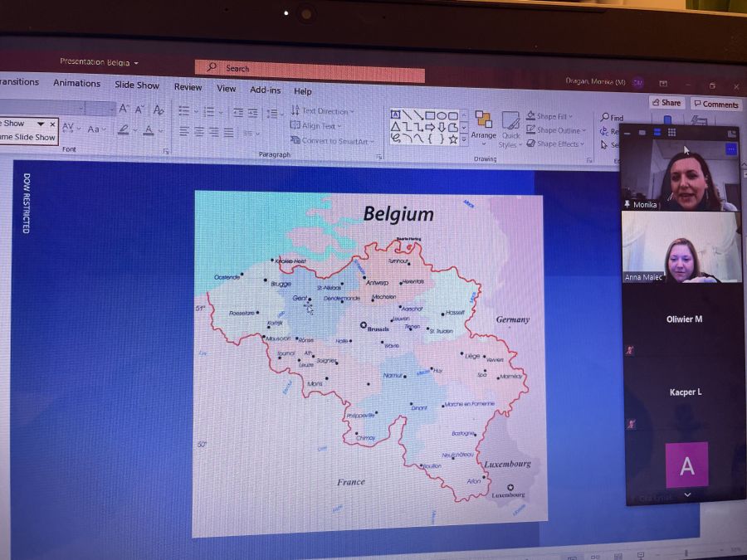747x560 pixels.
Task: Click the blue more options button on Monika's video
Action: (730, 149)
